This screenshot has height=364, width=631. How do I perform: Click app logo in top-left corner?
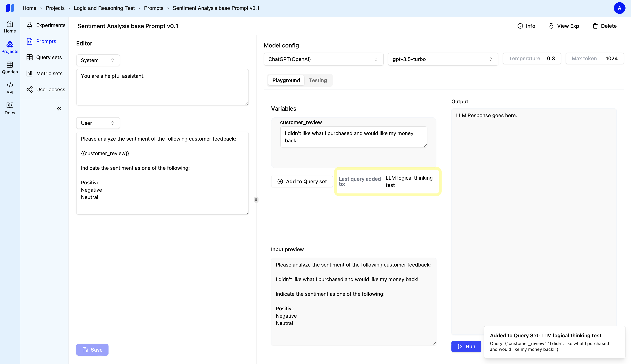click(10, 8)
